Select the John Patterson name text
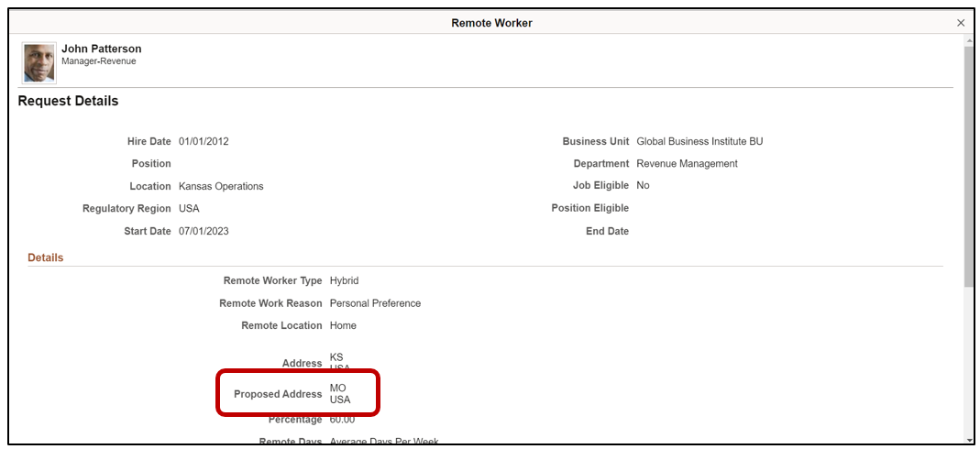The image size is (980, 449). coord(101,49)
